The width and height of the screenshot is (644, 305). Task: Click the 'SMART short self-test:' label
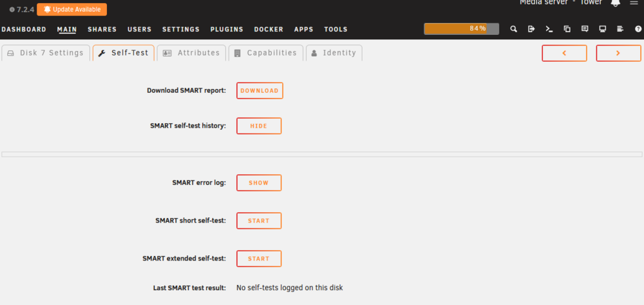point(191,221)
